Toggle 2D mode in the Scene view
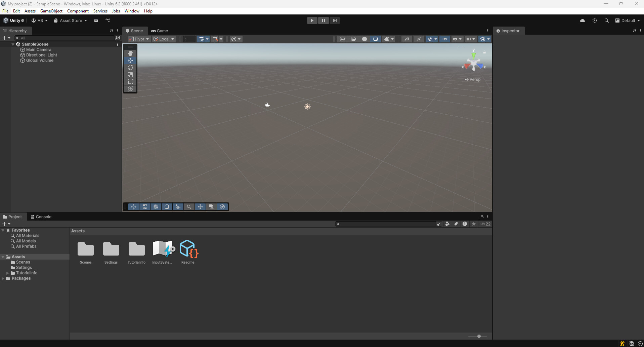 pyautogui.click(x=407, y=39)
